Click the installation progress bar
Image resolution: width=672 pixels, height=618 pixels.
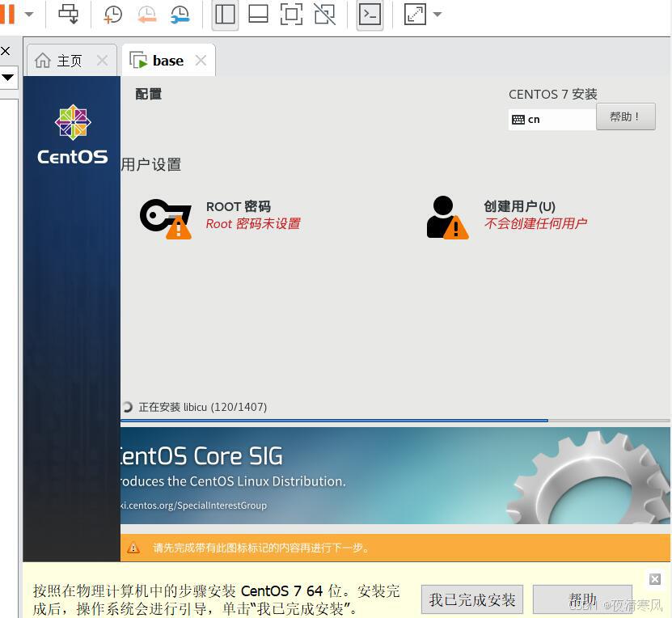(x=395, y=421)
